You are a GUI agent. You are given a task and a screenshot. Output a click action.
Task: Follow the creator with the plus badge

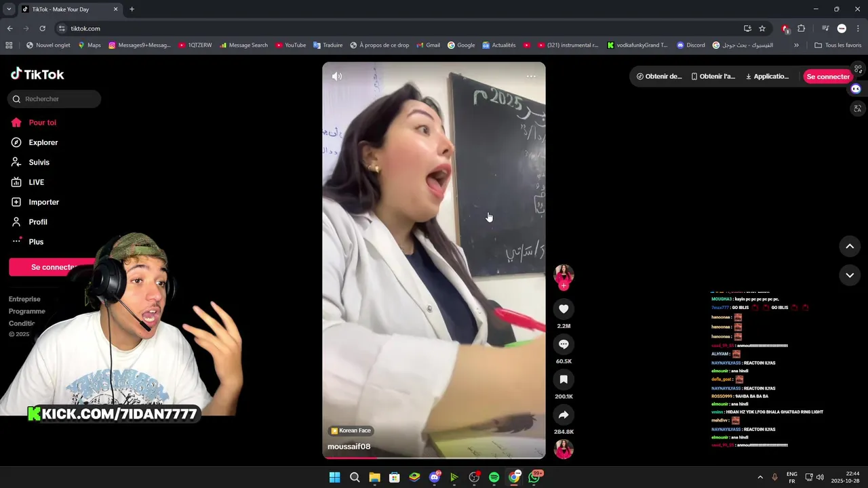click(564, 285)
